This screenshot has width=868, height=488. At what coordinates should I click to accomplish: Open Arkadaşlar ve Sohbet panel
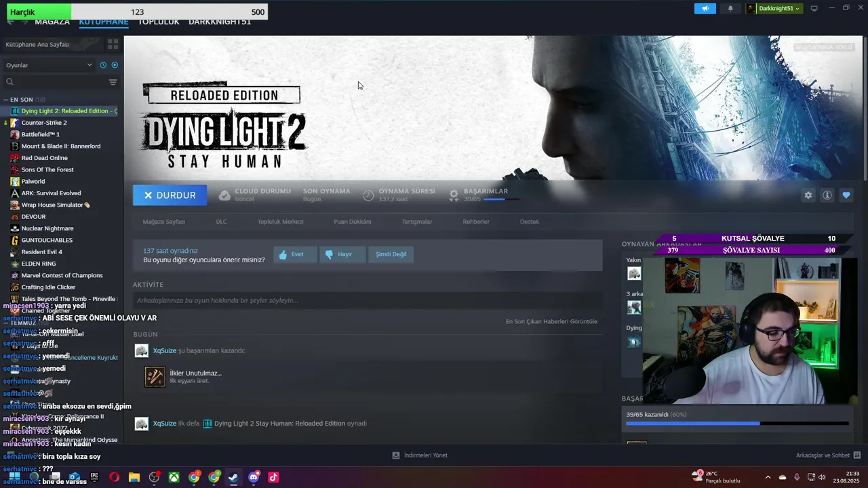pos(828,455)
